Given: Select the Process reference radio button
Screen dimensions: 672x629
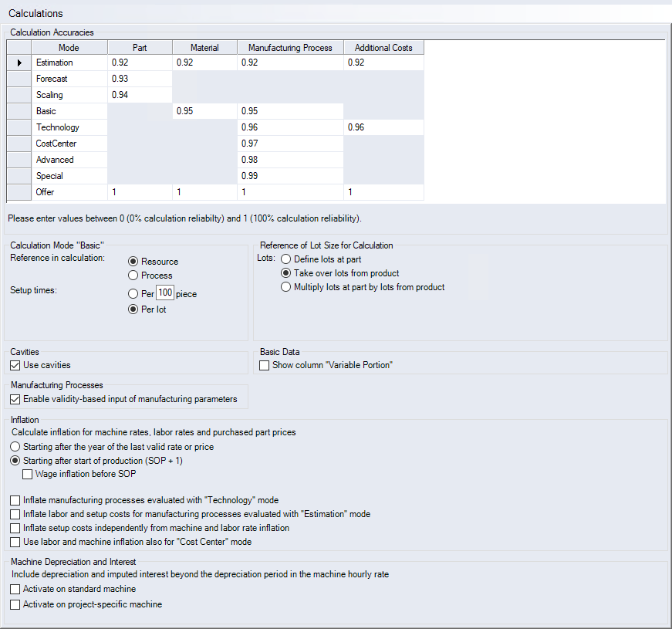Looking at the screenshot, I should click(133, 276).
